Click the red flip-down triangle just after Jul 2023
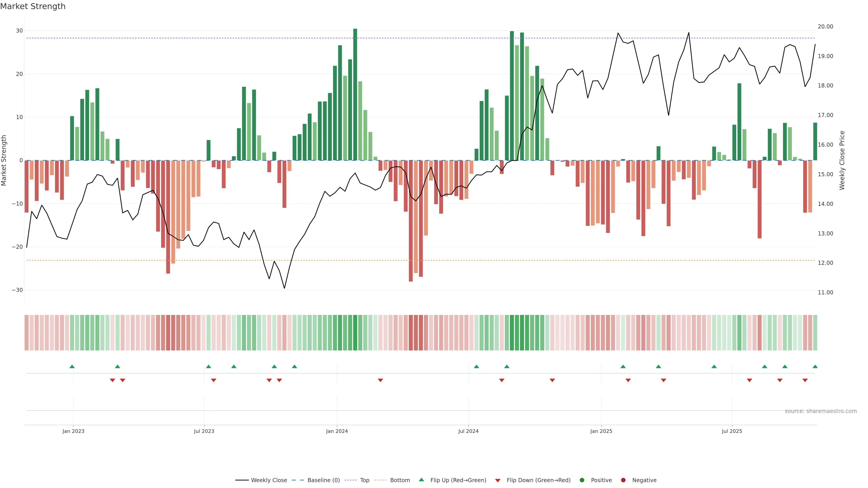Image resolution: width=868 pixels, height=488 pixels. click(213, 380)
